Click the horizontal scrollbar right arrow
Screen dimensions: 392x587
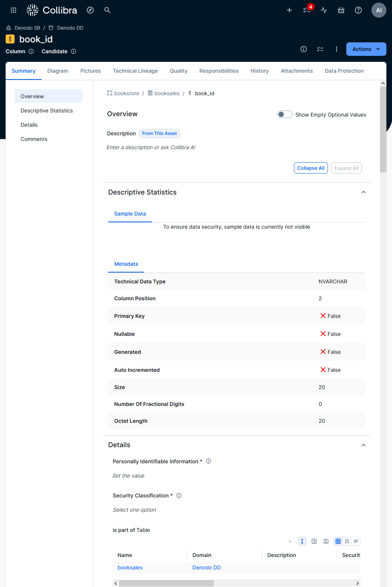point(358,583)
